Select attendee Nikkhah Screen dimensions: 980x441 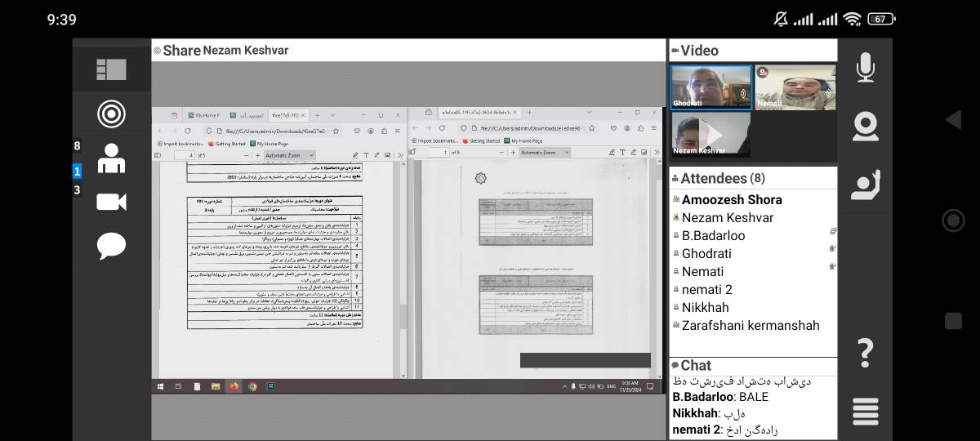tap(706, 307)
